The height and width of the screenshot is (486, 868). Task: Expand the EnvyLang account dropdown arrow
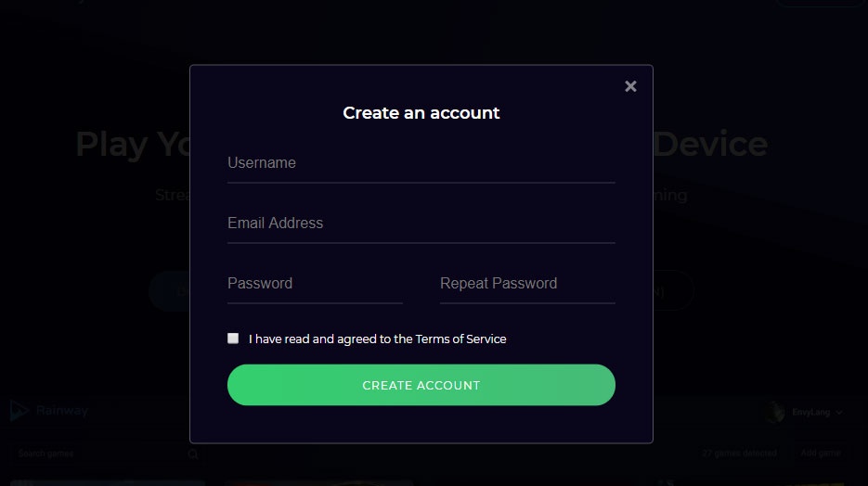pyautogui.click(x=839, y=412)
